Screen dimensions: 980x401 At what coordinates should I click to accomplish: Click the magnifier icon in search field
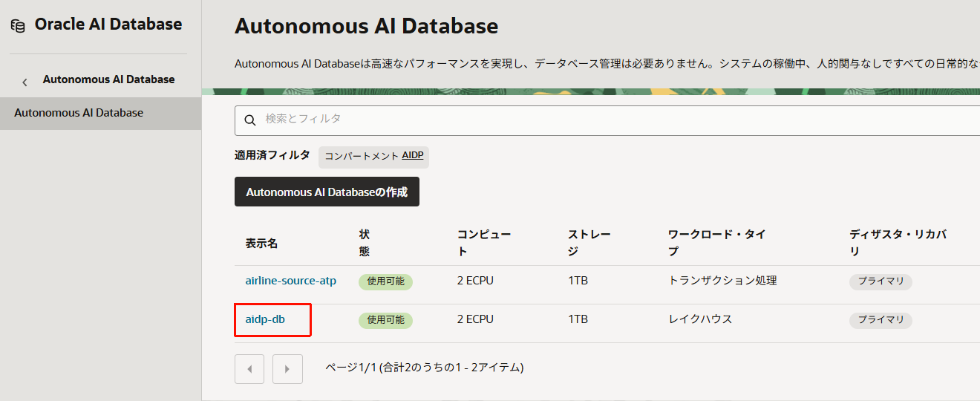tap(251, 120)
